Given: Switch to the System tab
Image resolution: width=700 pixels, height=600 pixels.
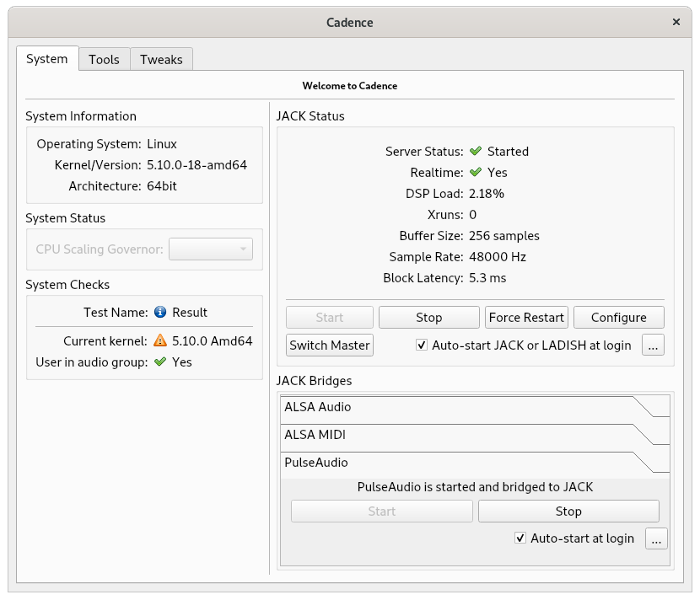Looking at the screenshot, I should 47,59.
